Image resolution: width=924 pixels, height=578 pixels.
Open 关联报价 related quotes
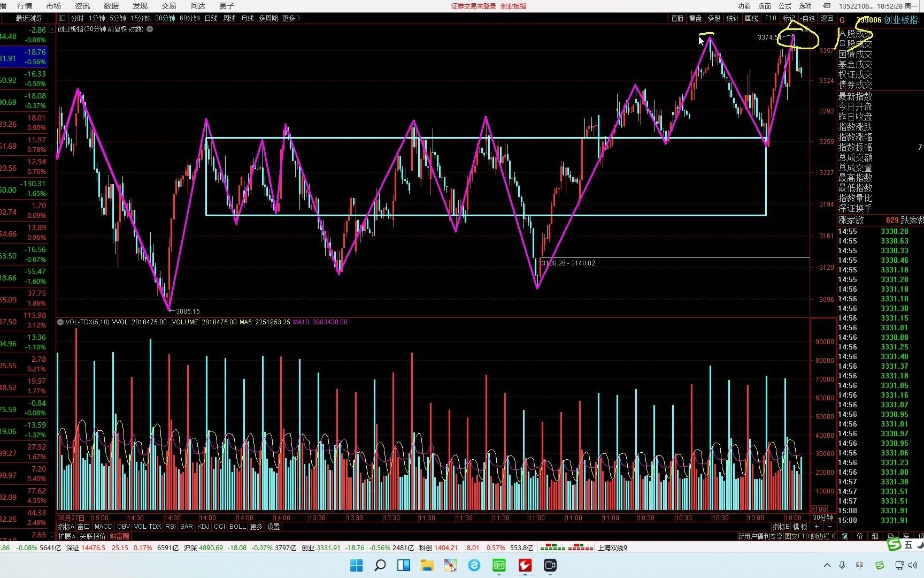pos(93,536)
